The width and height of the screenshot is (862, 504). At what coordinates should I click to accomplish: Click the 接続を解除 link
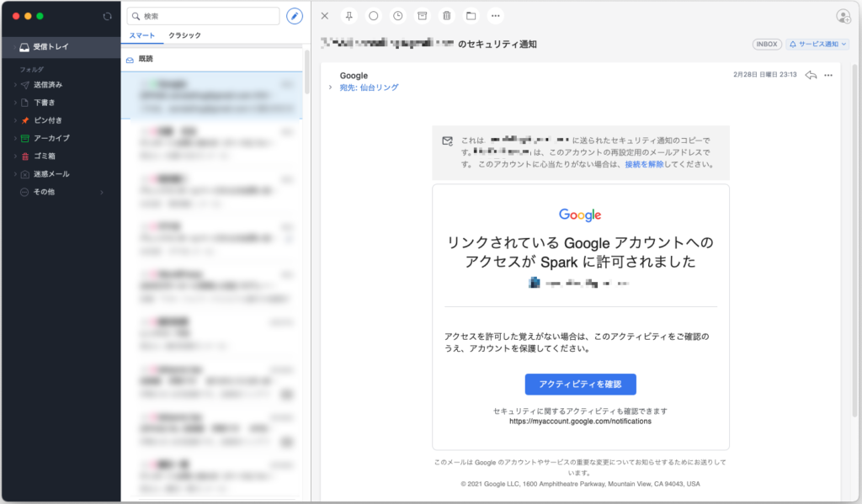point(644,164)
